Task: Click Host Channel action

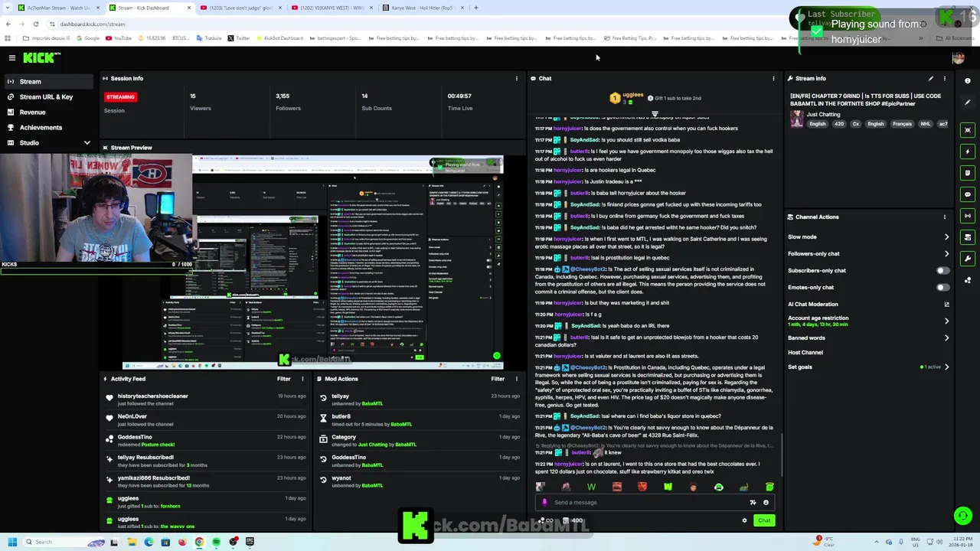Action: coord(805,352)
